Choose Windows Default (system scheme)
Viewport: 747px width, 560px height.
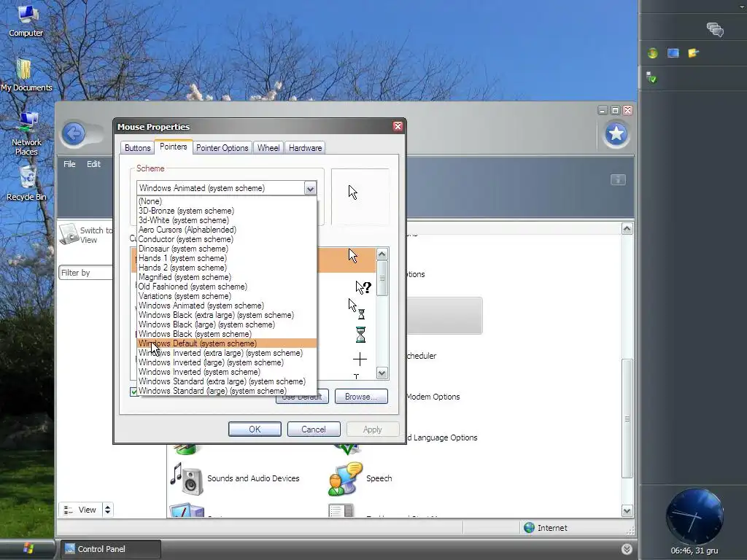(227, 343)
